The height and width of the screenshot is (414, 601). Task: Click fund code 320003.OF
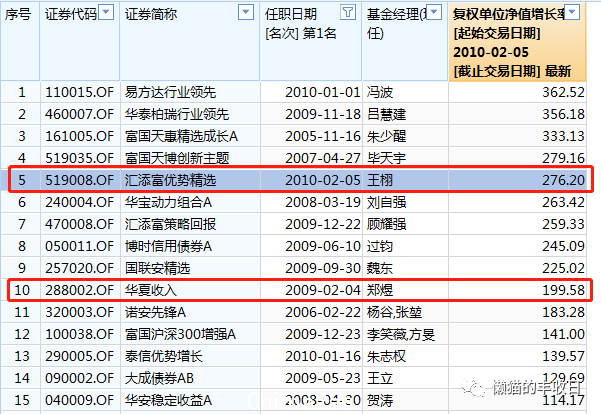(x=79, y=312)
